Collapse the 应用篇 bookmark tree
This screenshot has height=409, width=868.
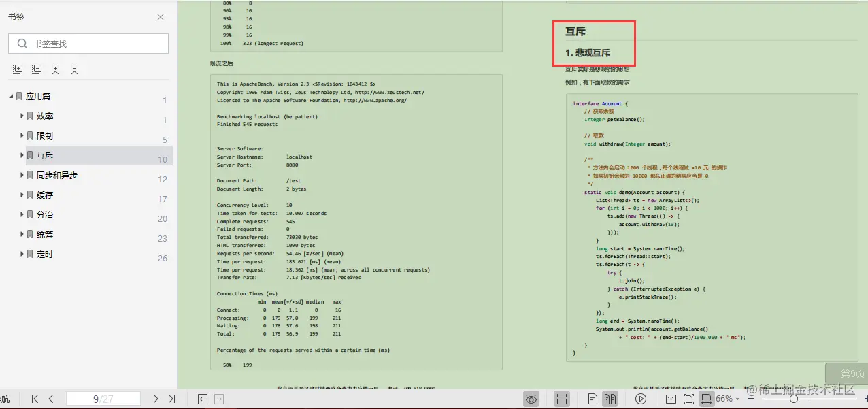11,97
